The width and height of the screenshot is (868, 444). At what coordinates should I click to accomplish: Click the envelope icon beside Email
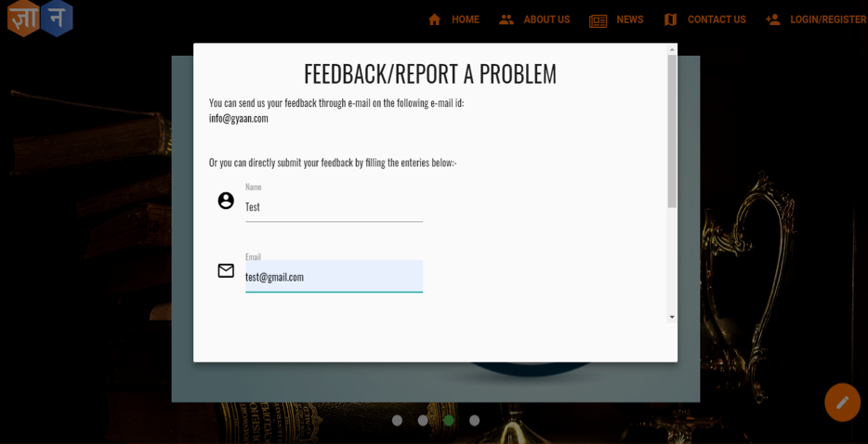[226, 270]
